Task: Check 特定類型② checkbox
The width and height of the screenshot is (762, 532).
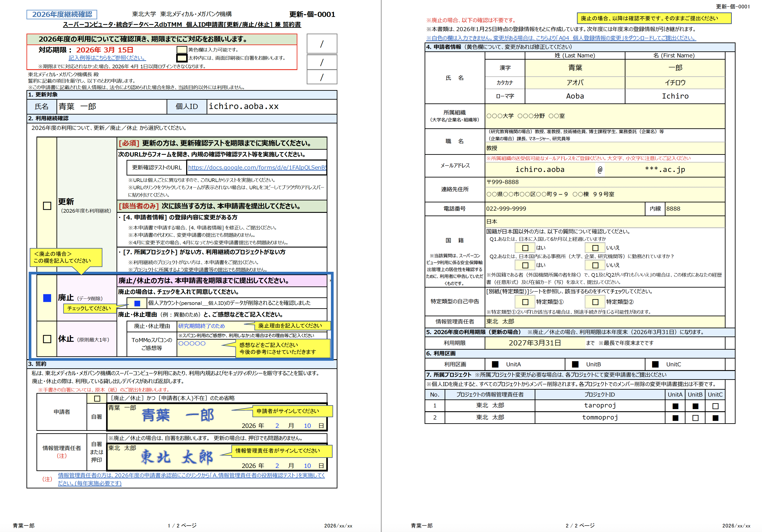Action: pyautogui.click(x=595, y=302)
